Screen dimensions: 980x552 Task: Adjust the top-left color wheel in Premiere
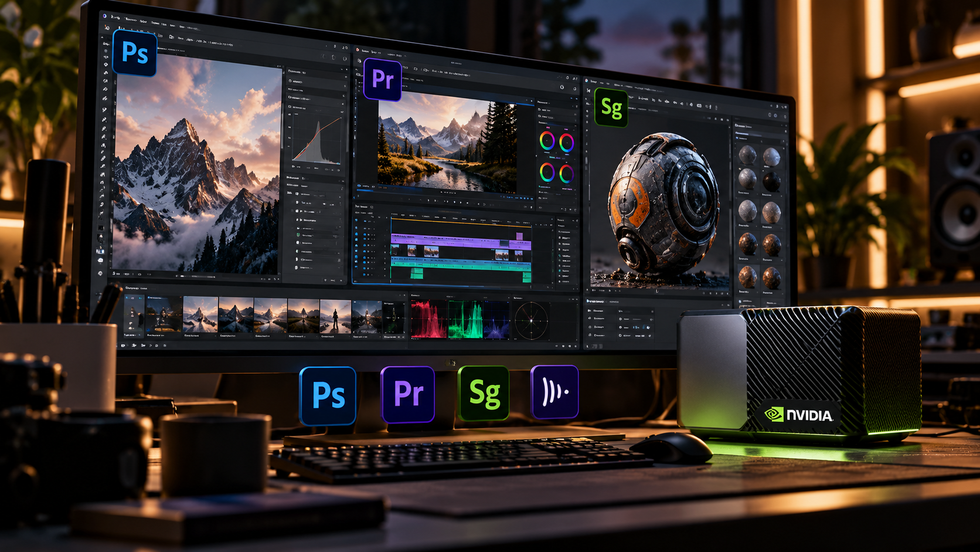pos(547,141)
